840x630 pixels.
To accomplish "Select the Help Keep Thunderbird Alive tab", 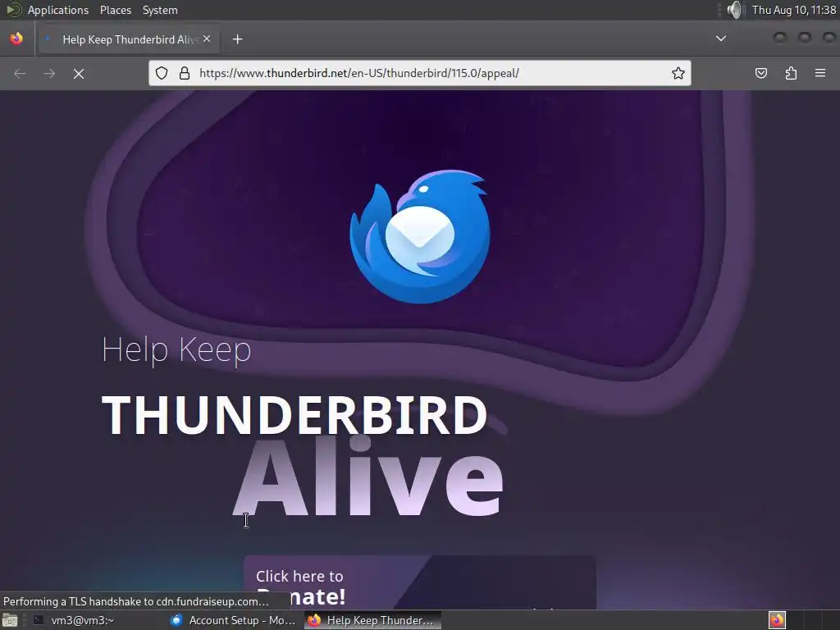I will tap(129, 39).
